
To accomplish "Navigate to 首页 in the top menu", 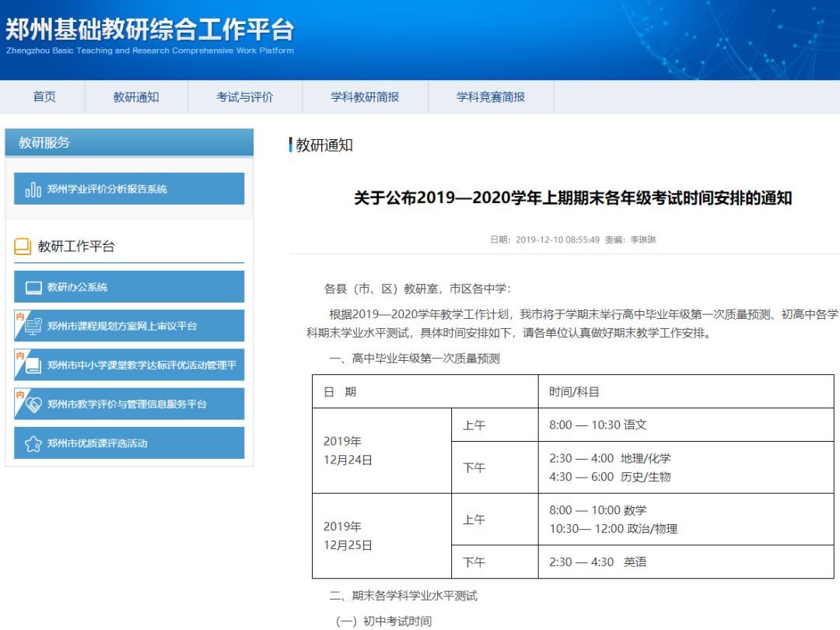I will pyautogui.click(x=44, y=96).
